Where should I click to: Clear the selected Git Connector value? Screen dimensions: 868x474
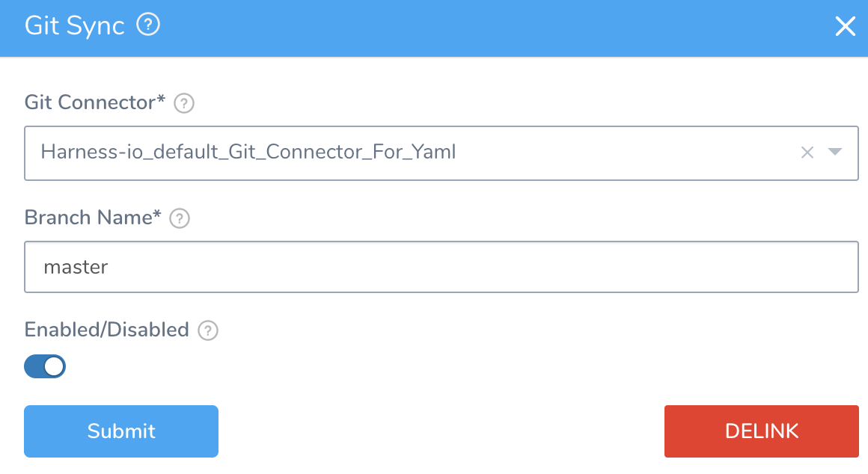(807, 153)
